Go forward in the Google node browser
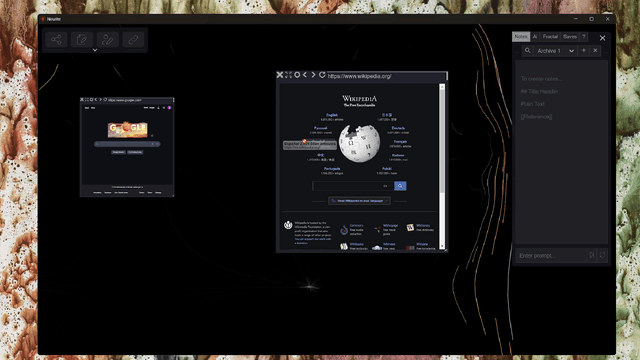 tap(100, 100)
